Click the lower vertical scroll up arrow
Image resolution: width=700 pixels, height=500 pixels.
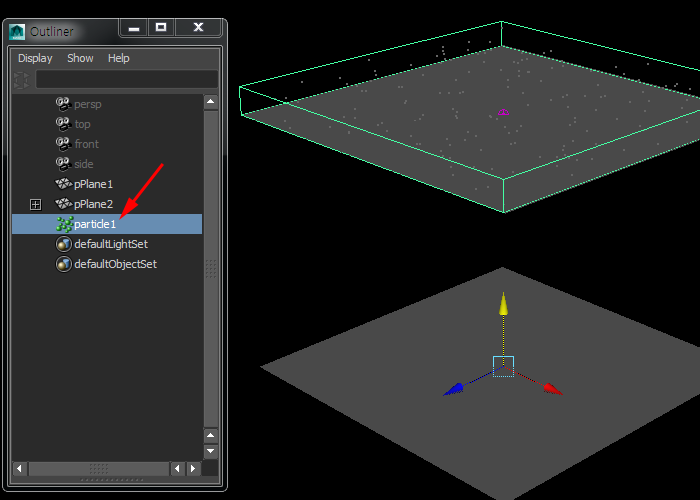pos(211,435)
